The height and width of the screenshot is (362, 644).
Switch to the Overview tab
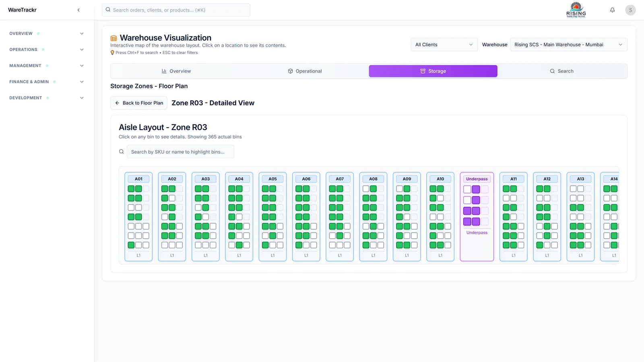coord(176,71)
